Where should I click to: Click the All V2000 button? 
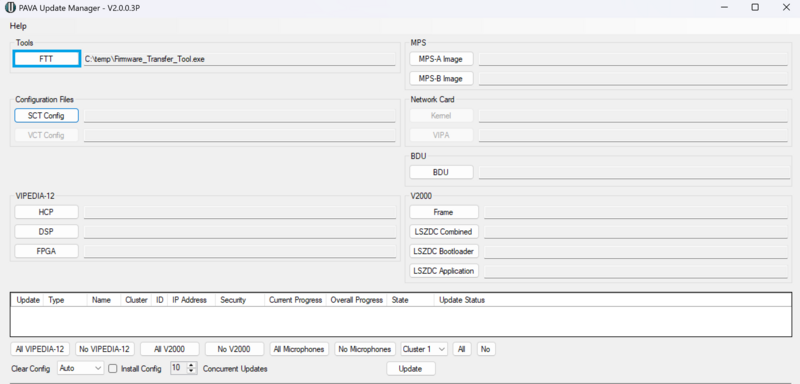[169, 349]
